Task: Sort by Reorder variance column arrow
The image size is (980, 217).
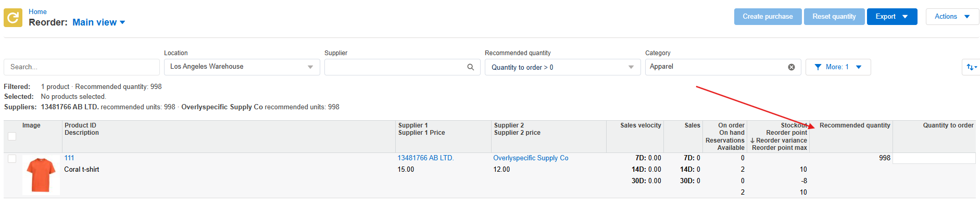Action: click(752, 141)
